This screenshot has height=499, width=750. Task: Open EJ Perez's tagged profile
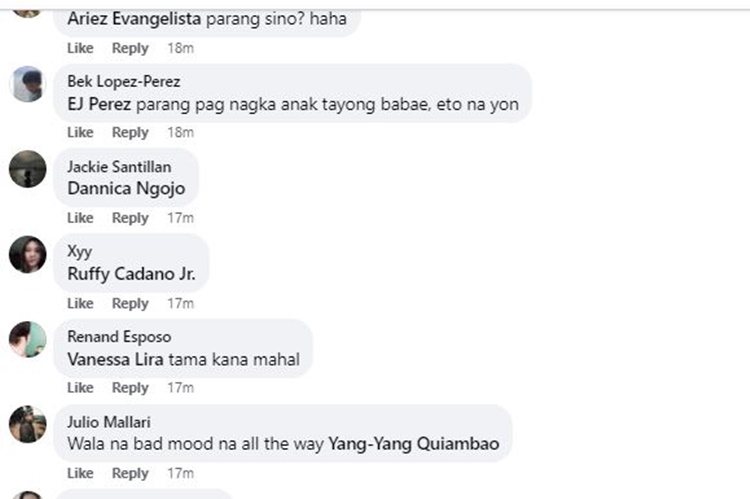pos(99,104)
